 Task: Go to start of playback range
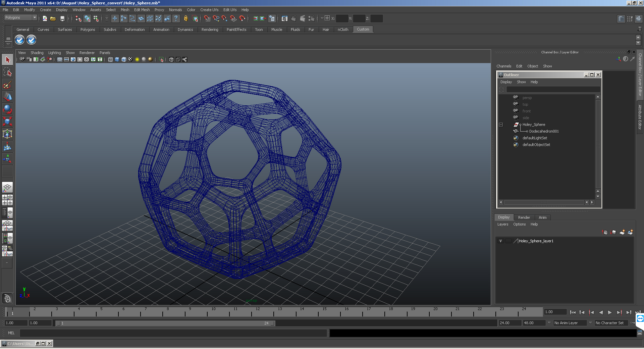[x=573, y=312]
